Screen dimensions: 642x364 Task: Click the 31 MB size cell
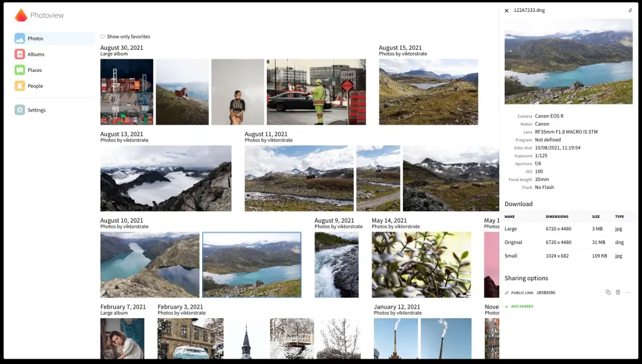point(598,242)
